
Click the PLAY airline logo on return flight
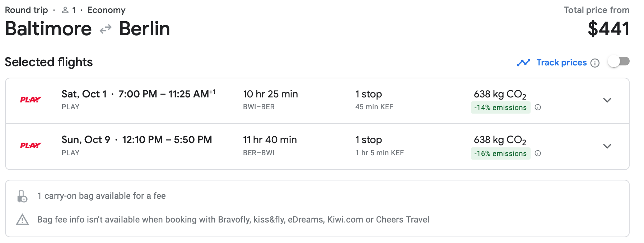[31, 146]
